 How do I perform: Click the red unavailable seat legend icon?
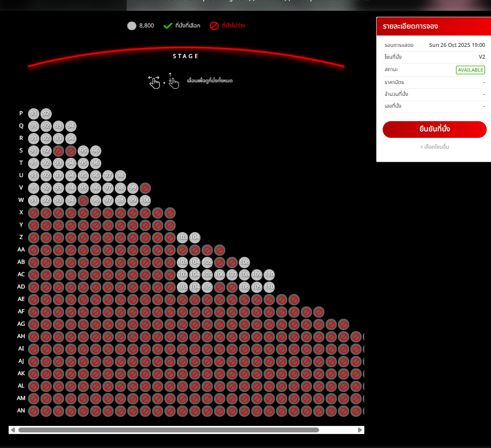(x=214, y=26)
